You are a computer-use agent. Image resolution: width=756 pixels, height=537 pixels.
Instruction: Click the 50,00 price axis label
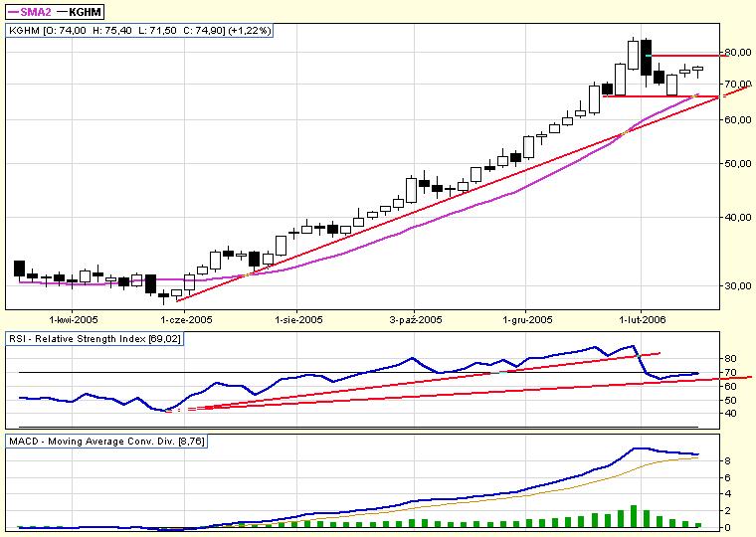coord(738,163)
